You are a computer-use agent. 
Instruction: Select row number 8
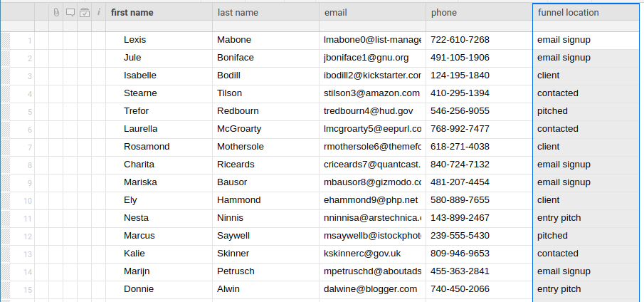(29, 165)
